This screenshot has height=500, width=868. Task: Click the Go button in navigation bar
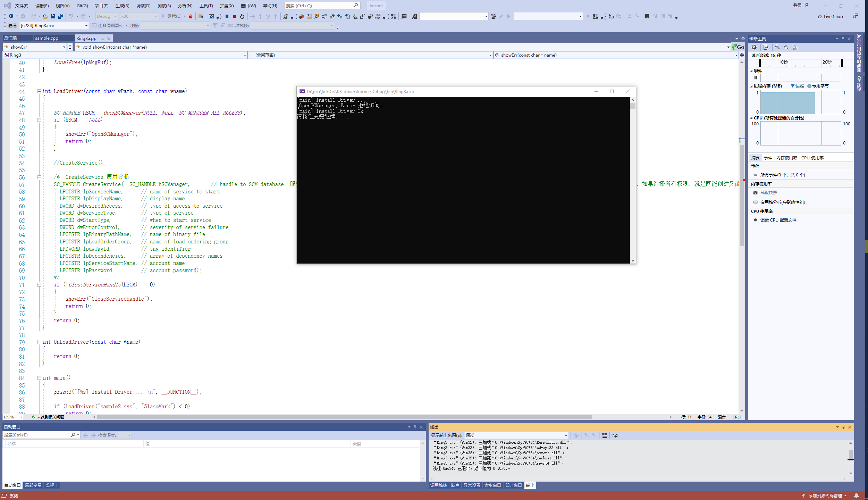(x=738, y=47)
